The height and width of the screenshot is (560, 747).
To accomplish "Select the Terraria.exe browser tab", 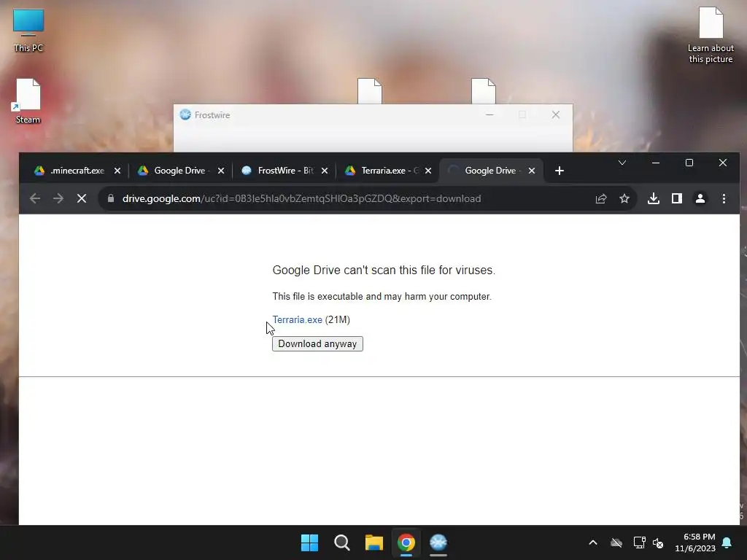I will [x=382, y=171].
